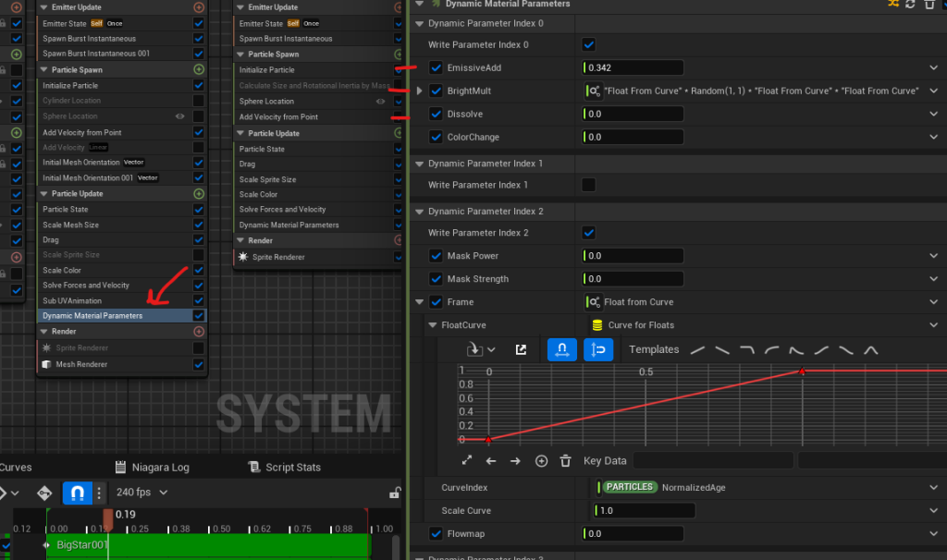
Task: Switch to the Script Stats tab
Action: click(285, 467)
